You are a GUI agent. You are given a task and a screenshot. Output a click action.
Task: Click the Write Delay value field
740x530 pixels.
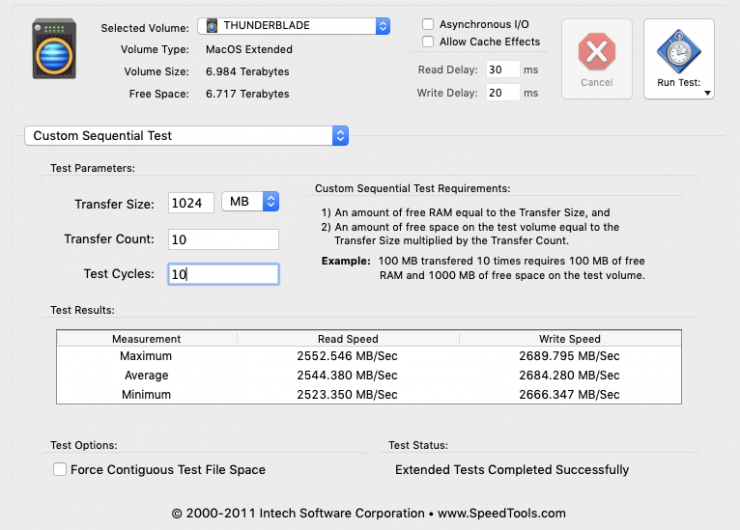tap(502, 93)
